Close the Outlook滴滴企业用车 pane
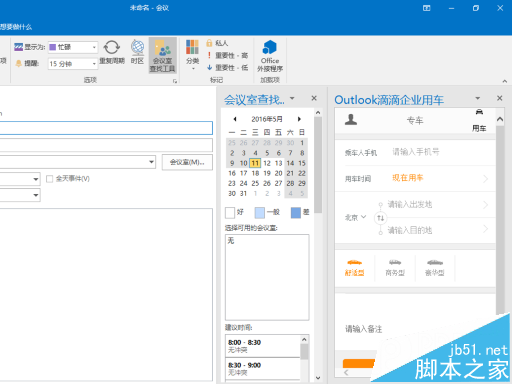 499,98
